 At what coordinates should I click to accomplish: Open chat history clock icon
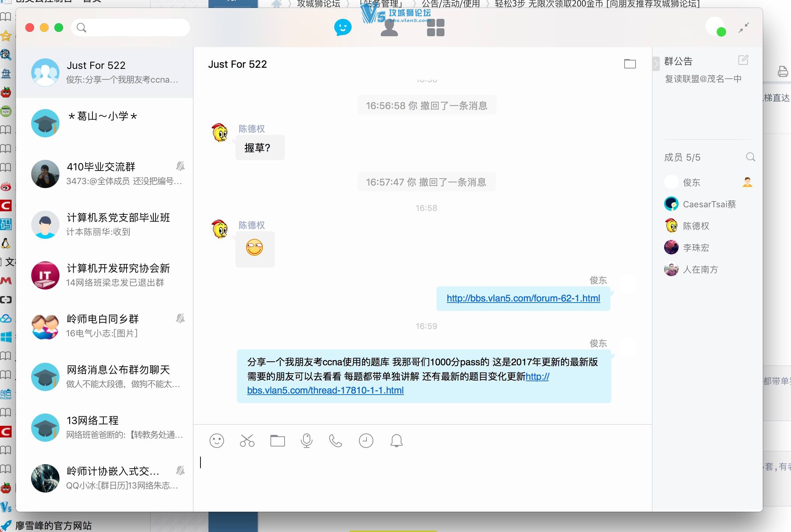pos(366,441)
